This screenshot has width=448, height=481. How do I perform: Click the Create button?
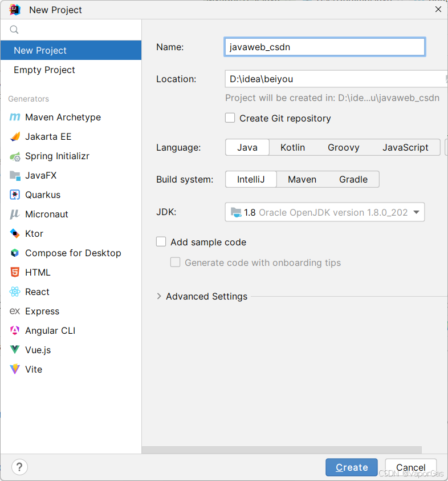[352, 467]
